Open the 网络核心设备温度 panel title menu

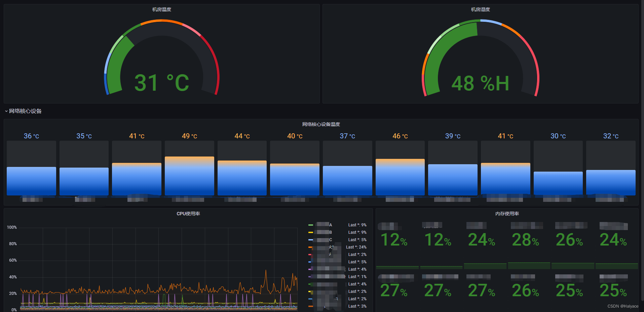click(x=320, y=124)
